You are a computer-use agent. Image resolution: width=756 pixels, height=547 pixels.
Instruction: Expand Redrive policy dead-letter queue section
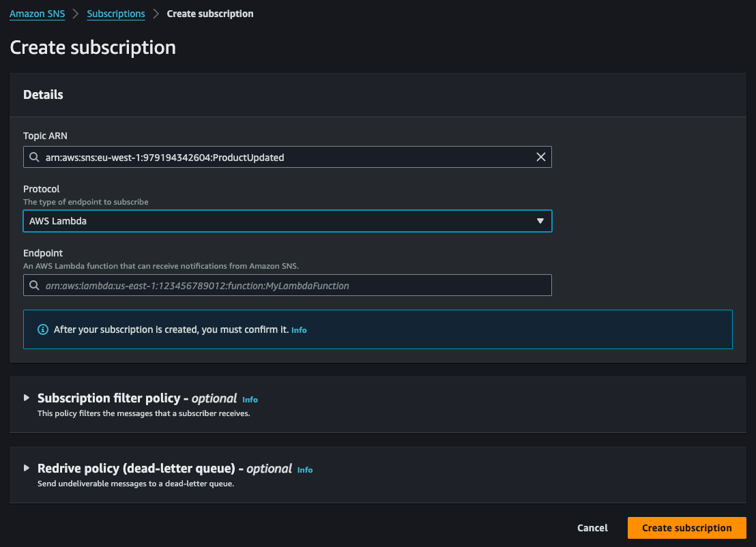pos(27,468)
